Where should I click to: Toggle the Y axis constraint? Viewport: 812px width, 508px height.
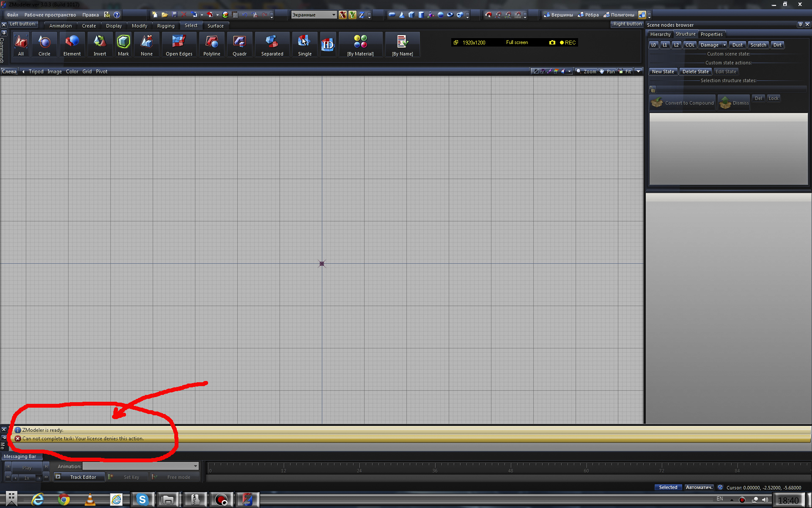point(352,15)
